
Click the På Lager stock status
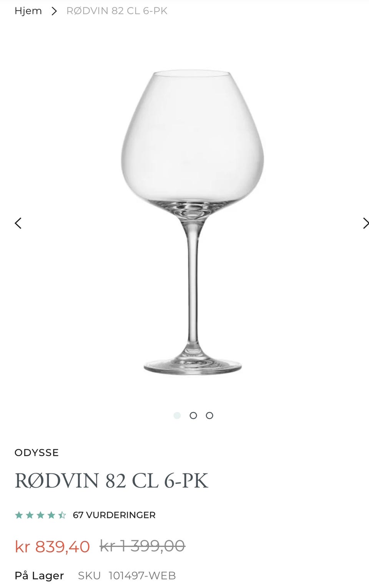coord(39,575)
